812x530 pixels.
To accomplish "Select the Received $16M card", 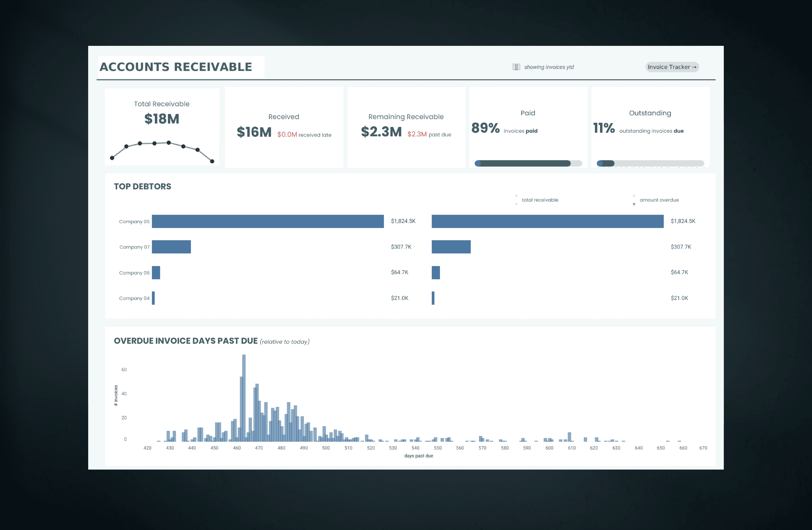I will coord(284,127).
